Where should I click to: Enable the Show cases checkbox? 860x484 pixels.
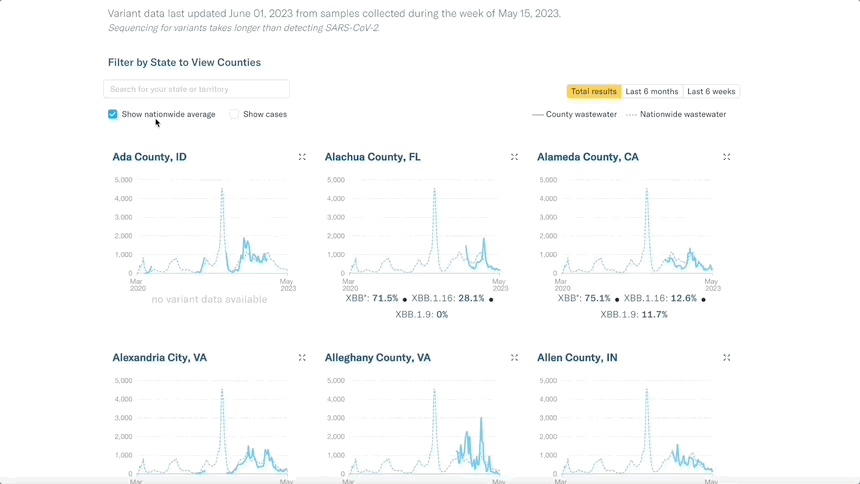click(x=234, y=114)
